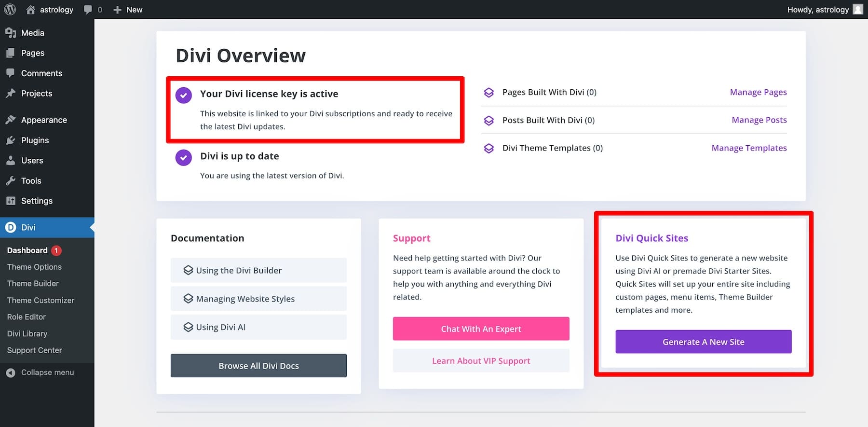Click the Divi is up to date checkmark

pyautogui.click(x=183, y=157)
